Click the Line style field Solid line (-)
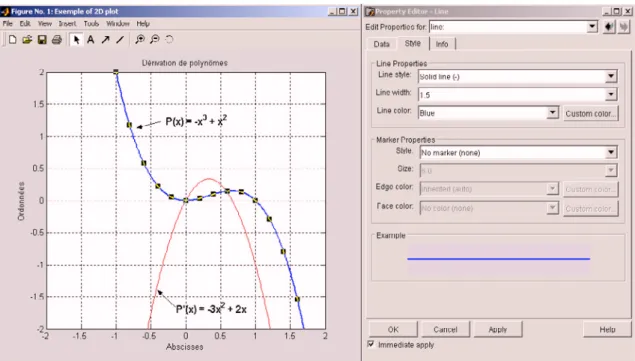 click(x=512, y=76)
